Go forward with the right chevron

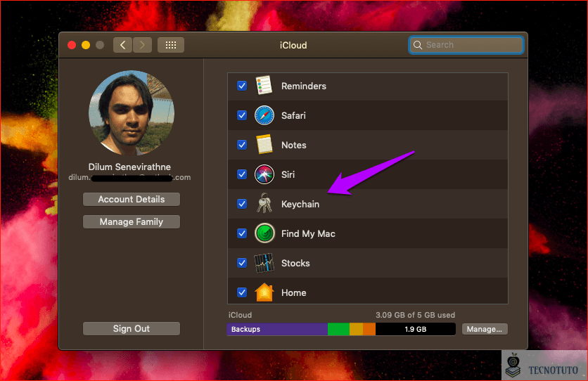(x=142, y=45)
